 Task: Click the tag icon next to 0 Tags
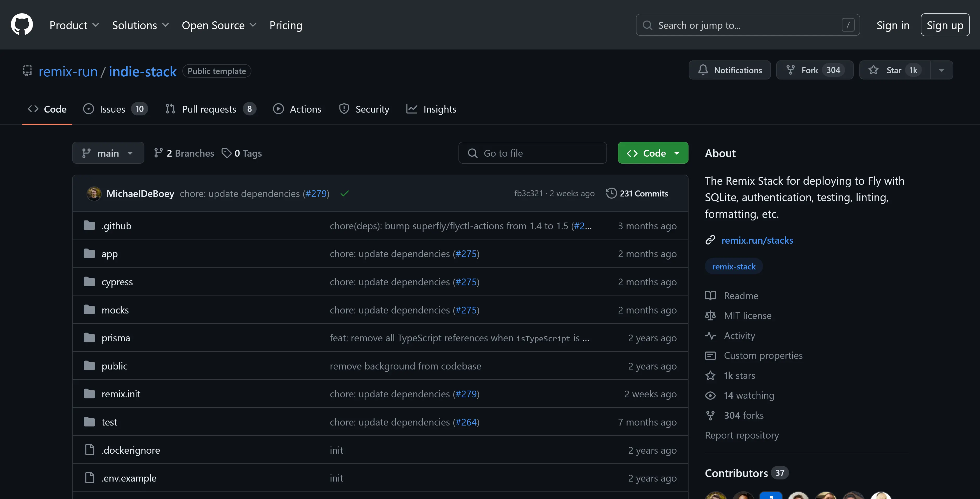[226, 153]
